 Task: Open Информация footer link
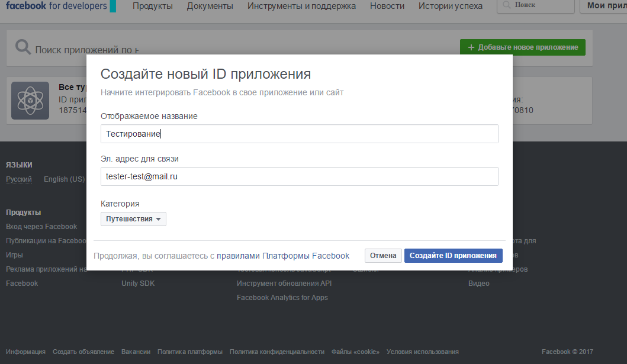[x=25, y=352]
